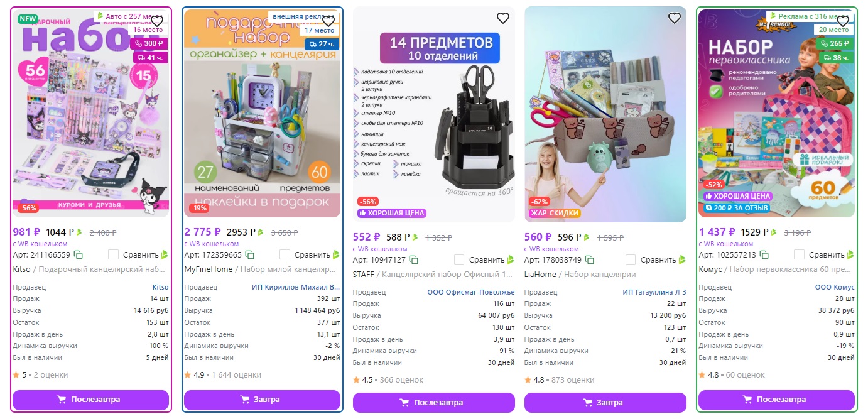Copy article 102557213 with copy icon

tap(764, 255)
